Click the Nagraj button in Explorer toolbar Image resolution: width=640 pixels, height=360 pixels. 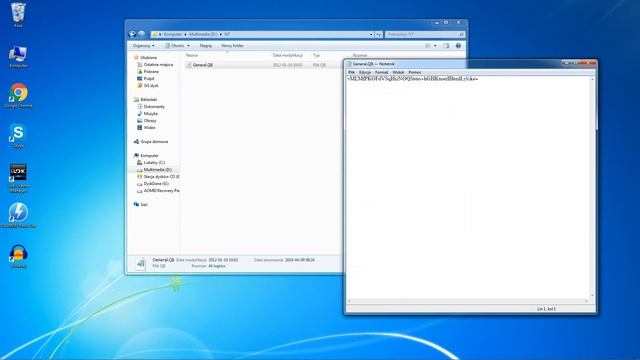[x=206, y=46]
